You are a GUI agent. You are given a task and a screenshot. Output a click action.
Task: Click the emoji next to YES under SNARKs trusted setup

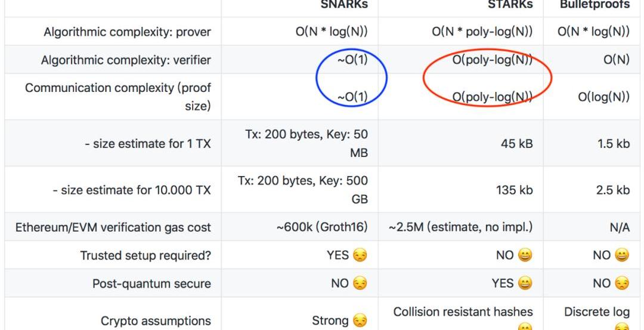point(360,255)
